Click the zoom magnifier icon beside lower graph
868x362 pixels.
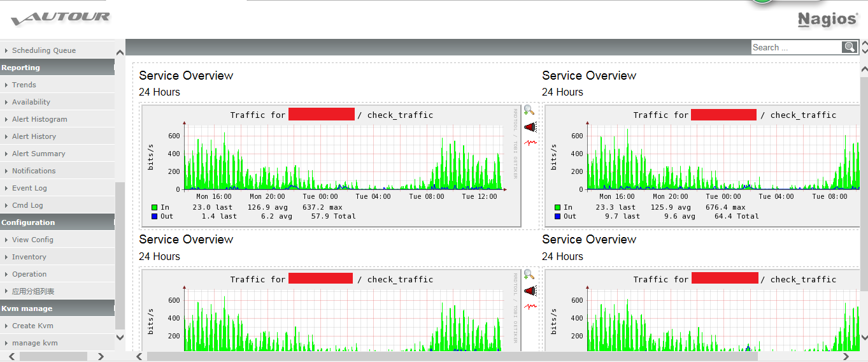(529, 275)
